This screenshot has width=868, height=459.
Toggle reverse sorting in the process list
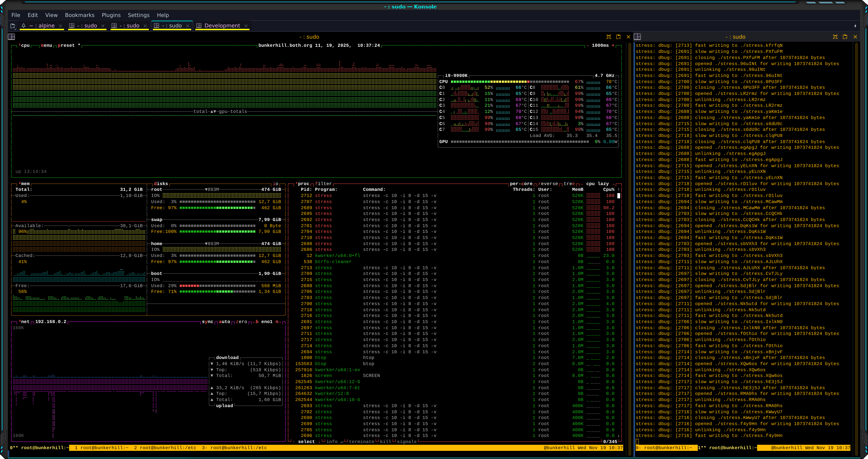tap(548, 184)
